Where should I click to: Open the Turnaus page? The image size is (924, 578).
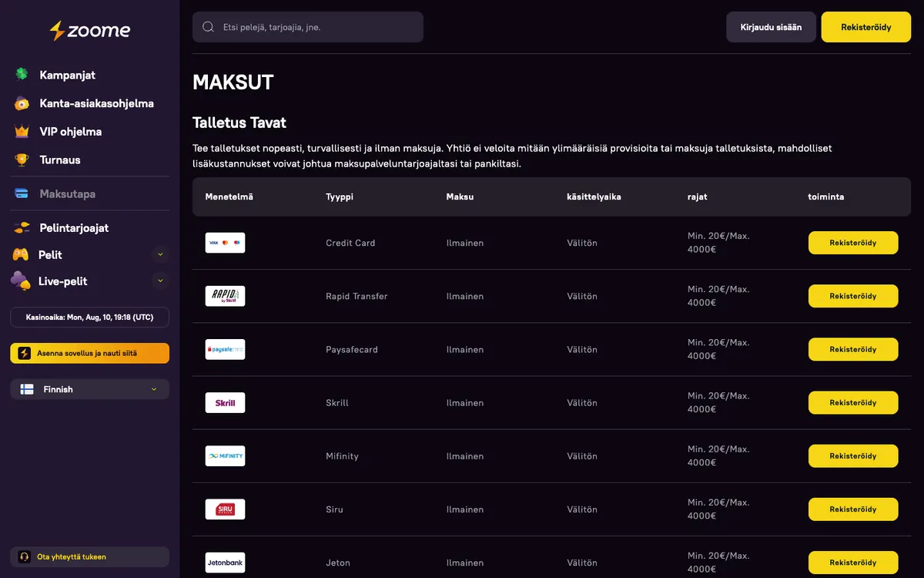[x=60, y=160]
